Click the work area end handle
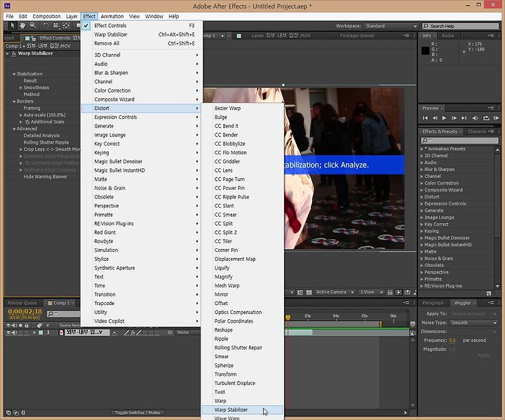The image size is (505, 420). click(x=381, y=324)
